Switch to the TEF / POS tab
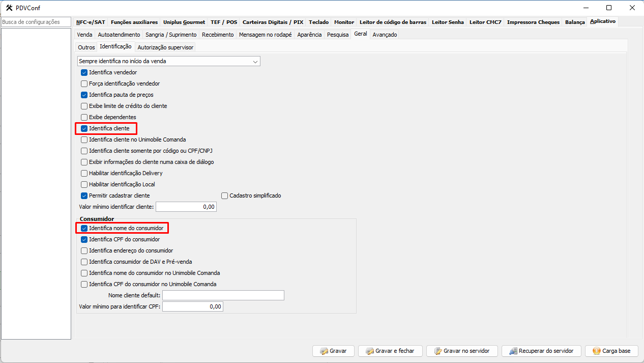644x363 pixels. (x=224, y=22)
